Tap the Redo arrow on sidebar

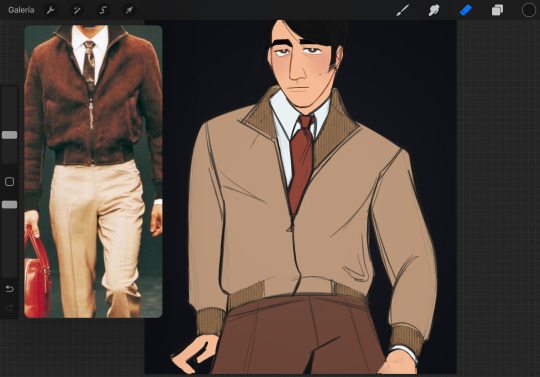[9, 307]
